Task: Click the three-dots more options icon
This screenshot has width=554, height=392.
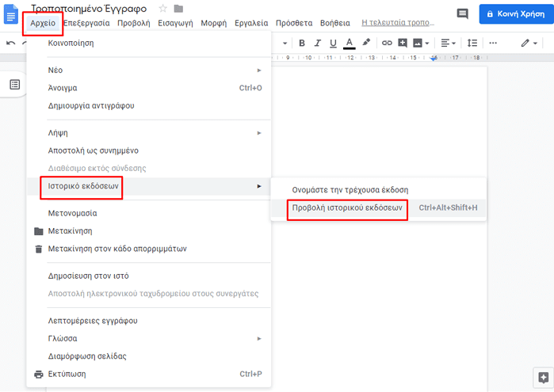Action: click(493, 43)
